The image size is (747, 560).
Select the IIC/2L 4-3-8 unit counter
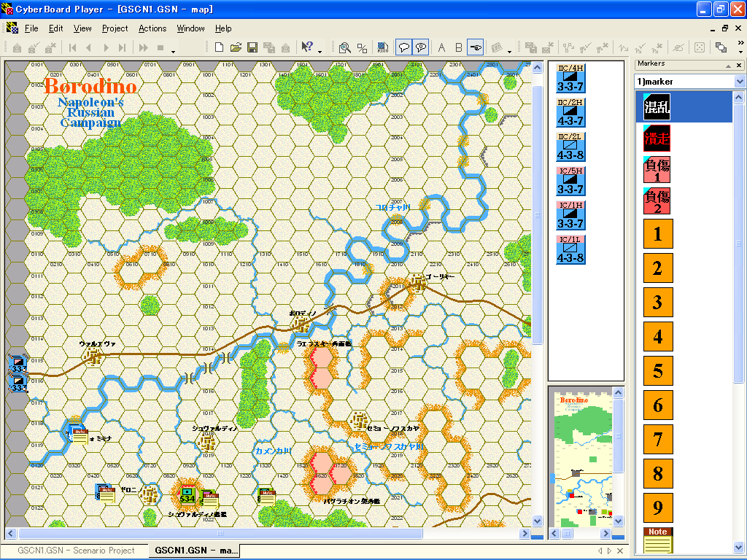coord(570,147)
